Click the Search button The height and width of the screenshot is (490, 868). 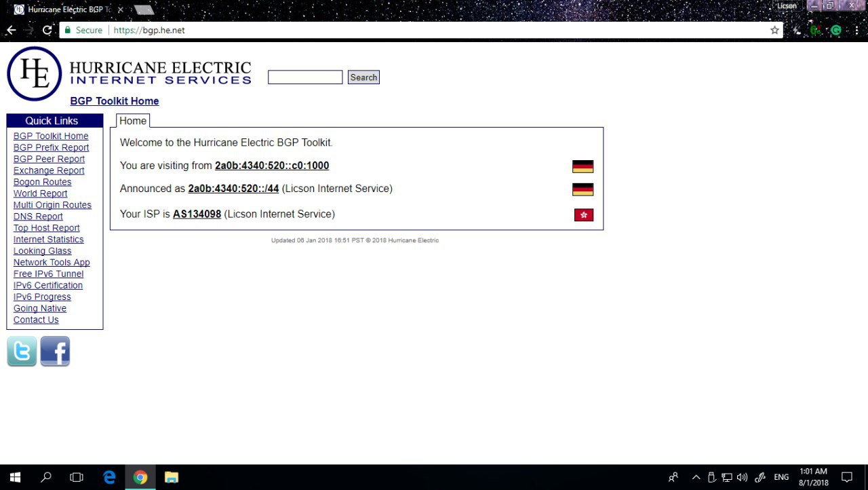click(x=363, y=77)
